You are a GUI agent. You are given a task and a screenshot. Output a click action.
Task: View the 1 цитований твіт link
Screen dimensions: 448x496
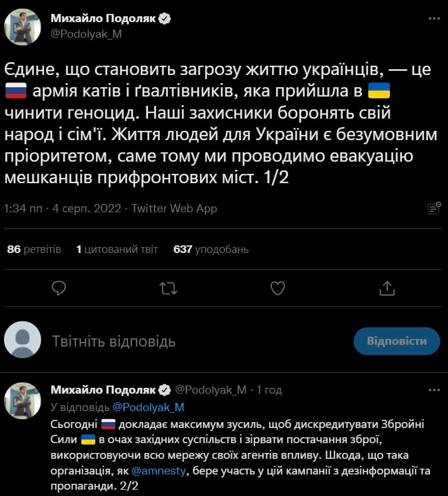click(117, 249)
